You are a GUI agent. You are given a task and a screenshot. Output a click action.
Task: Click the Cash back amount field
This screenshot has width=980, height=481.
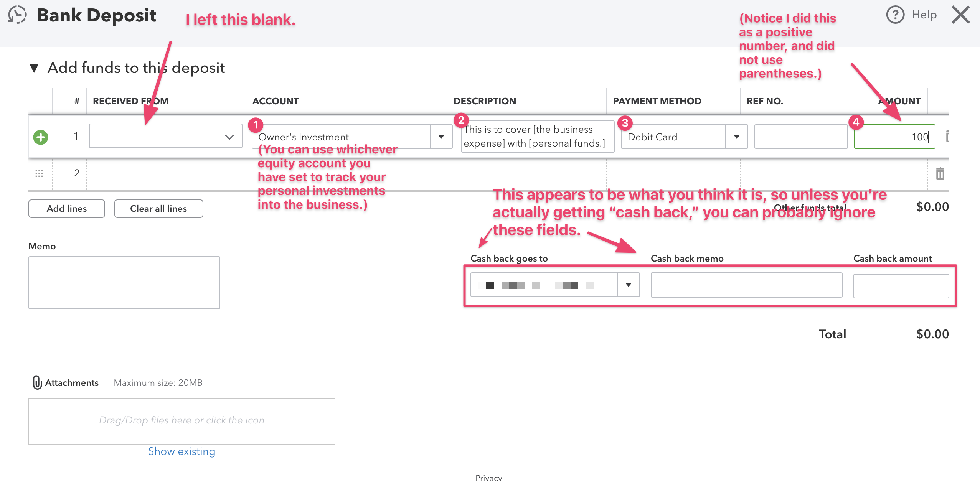click(901, 286)
